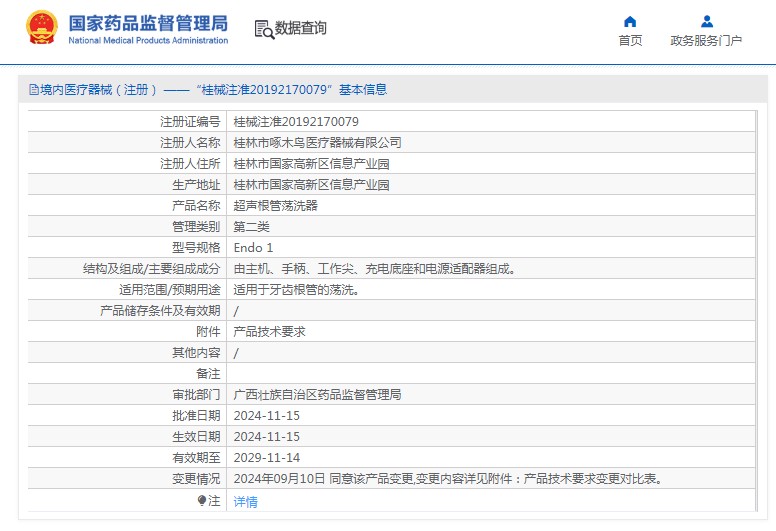The height and width of the screenshot is (531, 776).
Task: Click the home icon above 首页
Action: [630, 21]
